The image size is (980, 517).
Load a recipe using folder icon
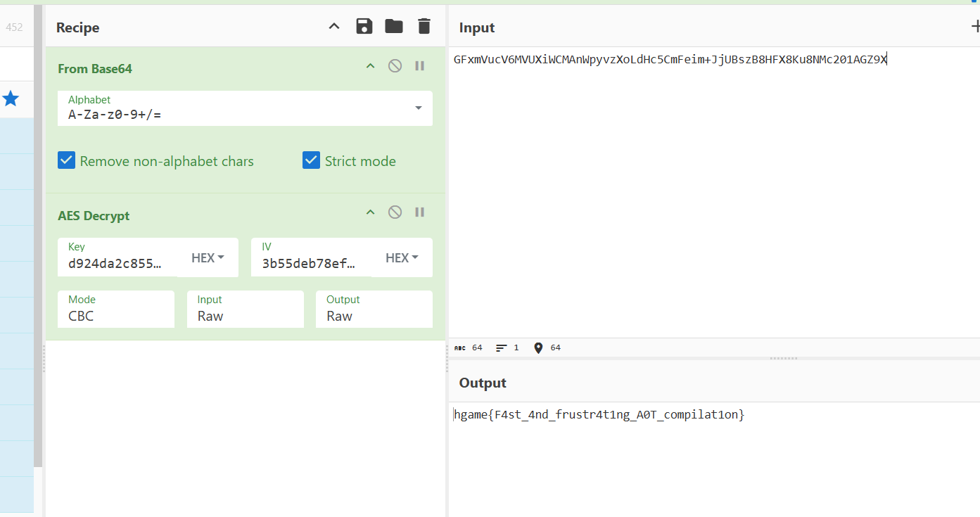click(394, 27)
